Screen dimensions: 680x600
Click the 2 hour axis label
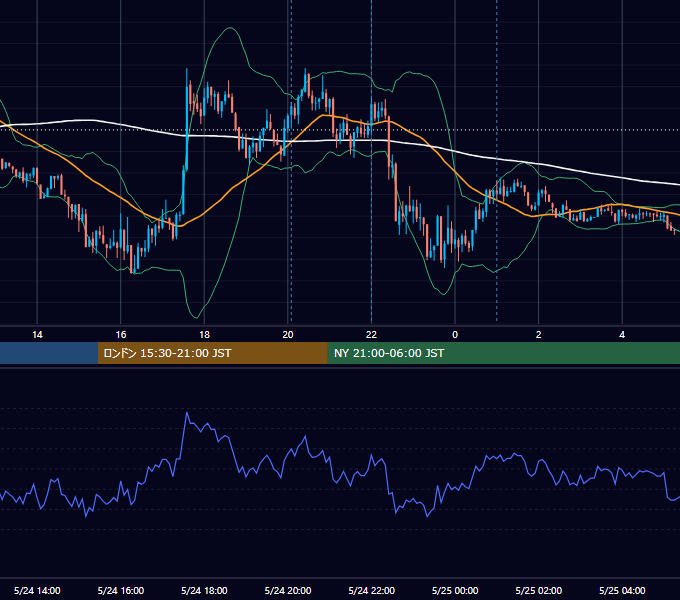point(539,335)
